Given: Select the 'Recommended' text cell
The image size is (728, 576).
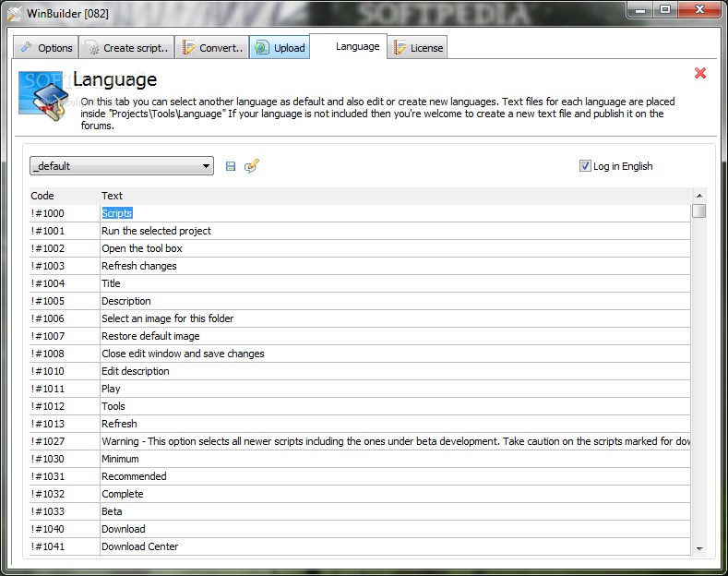Looking at the screenshot, I should [395, 476].
